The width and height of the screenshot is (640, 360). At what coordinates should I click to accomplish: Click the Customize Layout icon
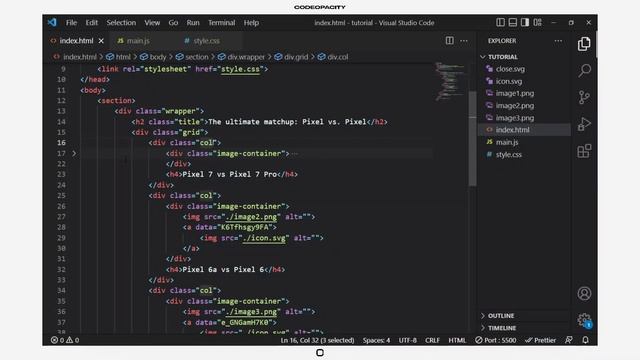point(538,22)
